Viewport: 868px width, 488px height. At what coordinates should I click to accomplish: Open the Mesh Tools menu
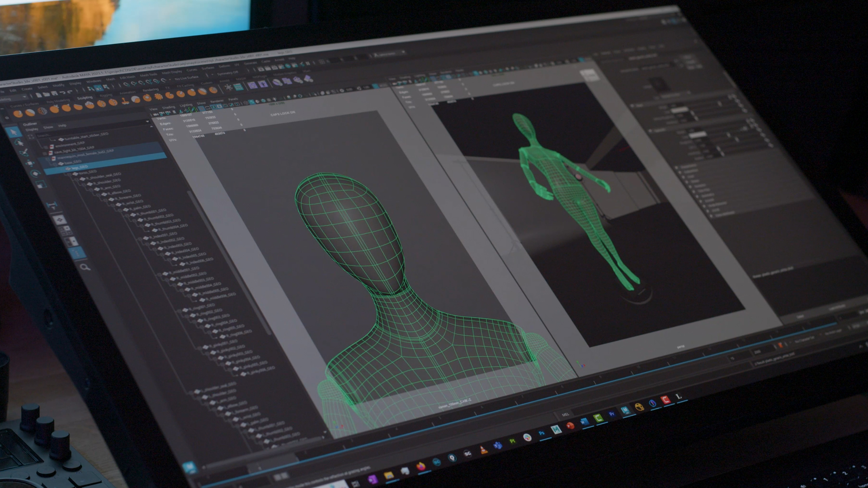click(x=148, y=75)
